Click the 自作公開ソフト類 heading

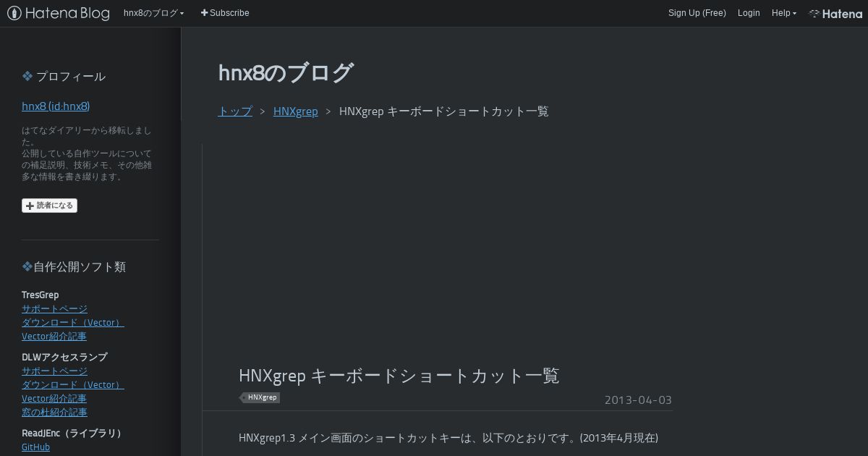[x=74, y=266]
